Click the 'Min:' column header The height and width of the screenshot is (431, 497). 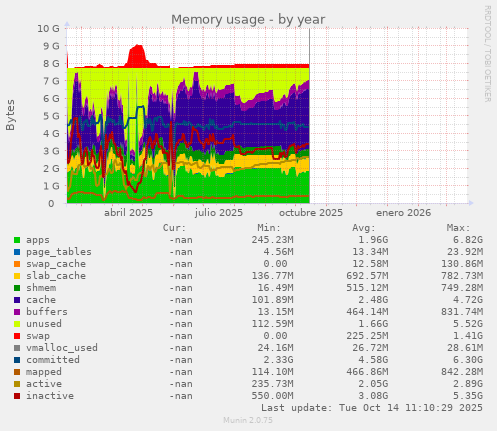click(x=269, y=228)
